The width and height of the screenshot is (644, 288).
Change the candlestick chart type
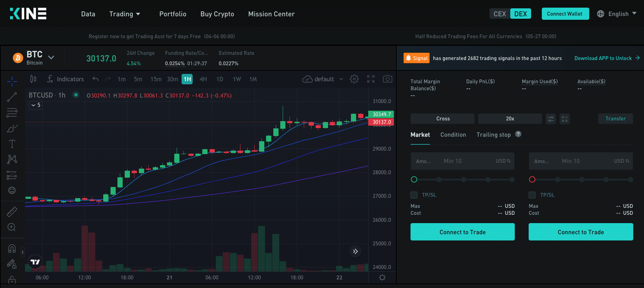(33, 79)
